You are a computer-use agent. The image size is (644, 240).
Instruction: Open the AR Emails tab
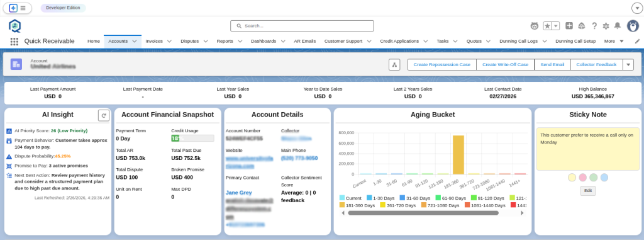click(x=305, y=41)
